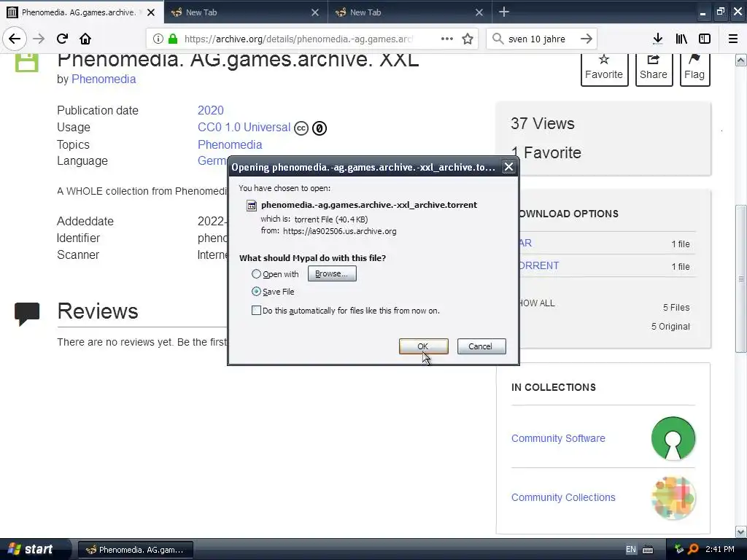Click the Phenomedia taskbar window button
Screen dimensions: 747x560
click(x=135, y=550)
